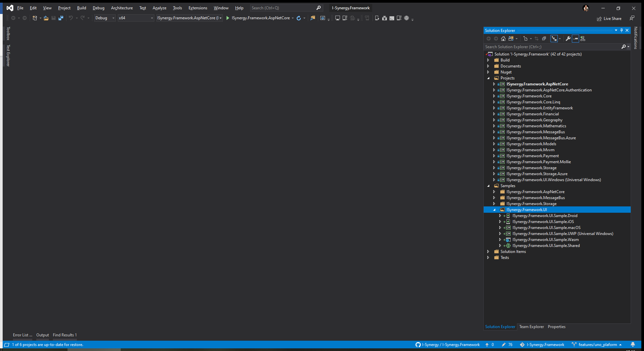The image size is (644, 351).
Task: Toggle Preview Selected Items button in Solution Explorer
Action: [575, 39]
